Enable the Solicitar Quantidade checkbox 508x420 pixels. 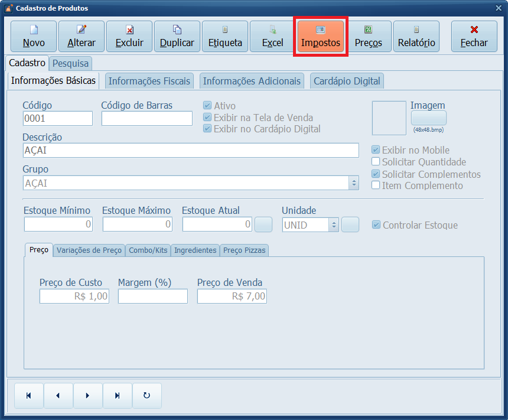pyautogui.click(x=376, y=162)
